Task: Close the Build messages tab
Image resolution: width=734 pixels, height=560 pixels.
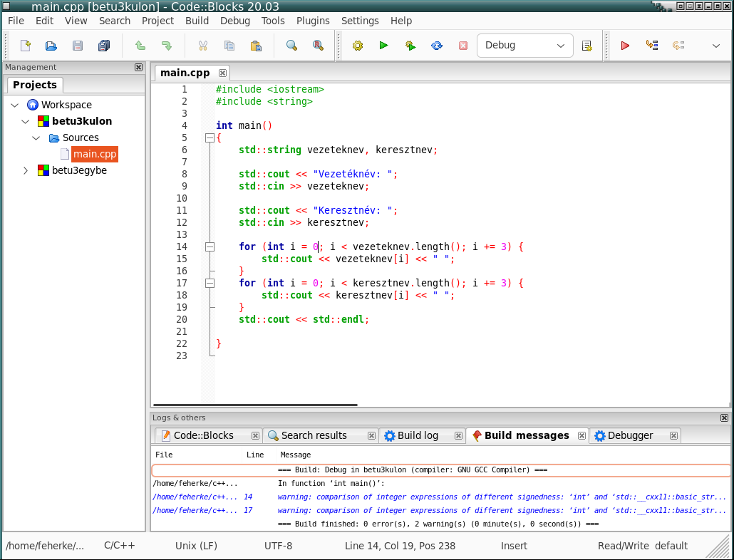Action: (581, 435)
